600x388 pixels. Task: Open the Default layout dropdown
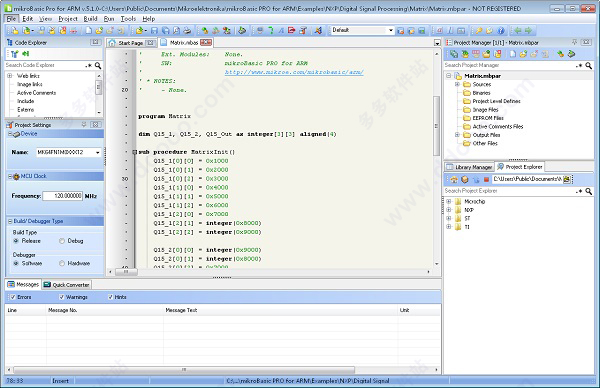tap(391, 30)
